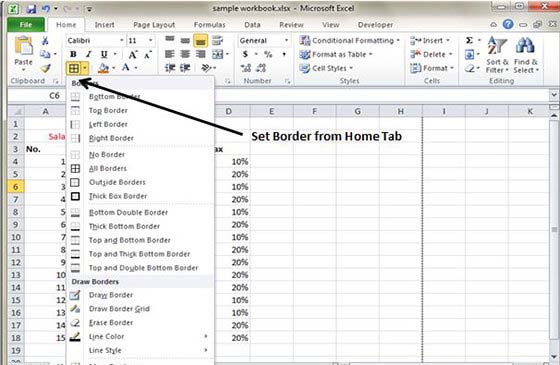
Task: Click the Merge and Center icon
Action: [218, 54]
